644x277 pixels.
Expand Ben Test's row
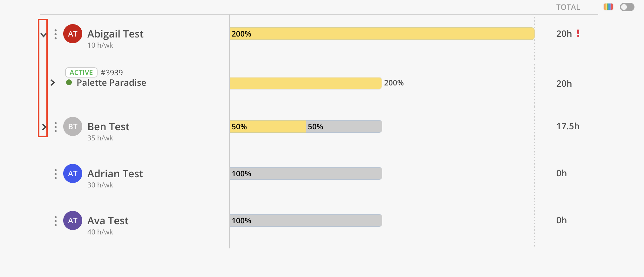click(x=44, y=127)
